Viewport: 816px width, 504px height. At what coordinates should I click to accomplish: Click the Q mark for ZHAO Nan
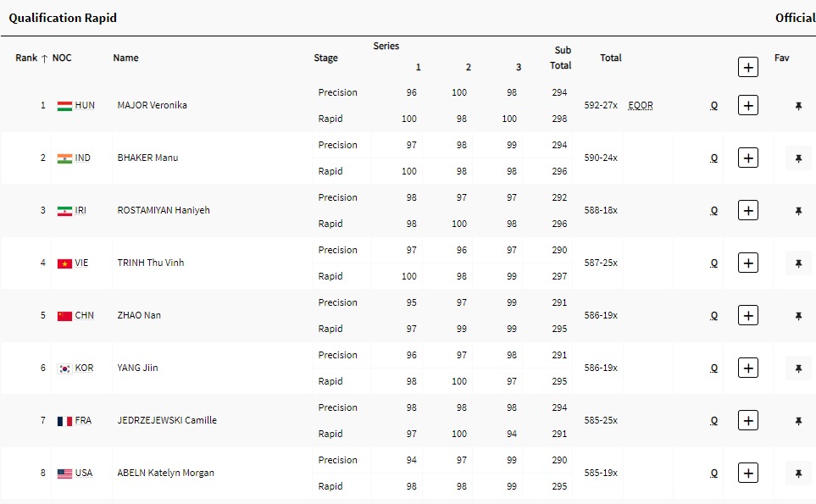[714, 316]
